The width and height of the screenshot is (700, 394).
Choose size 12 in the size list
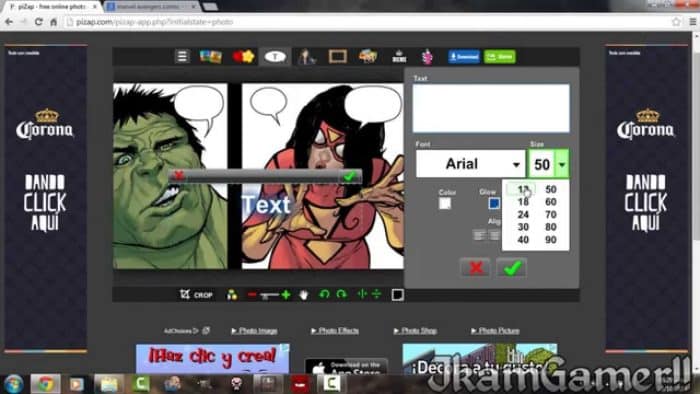click(x=523, y=189)
